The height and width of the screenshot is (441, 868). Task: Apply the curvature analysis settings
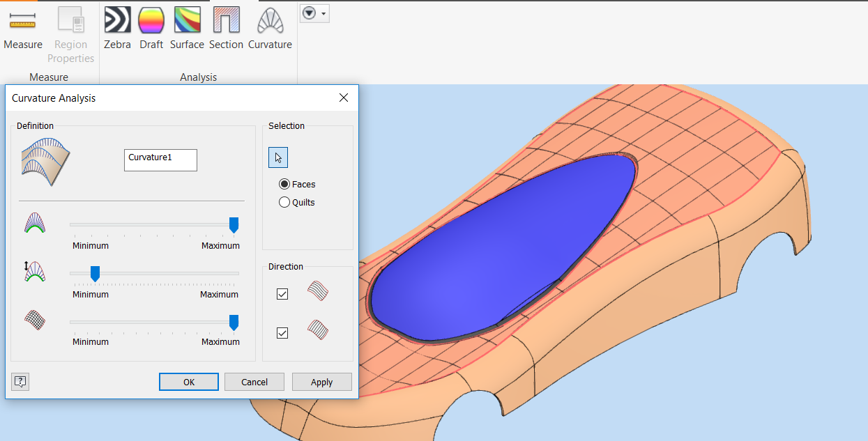click(321, 381)
